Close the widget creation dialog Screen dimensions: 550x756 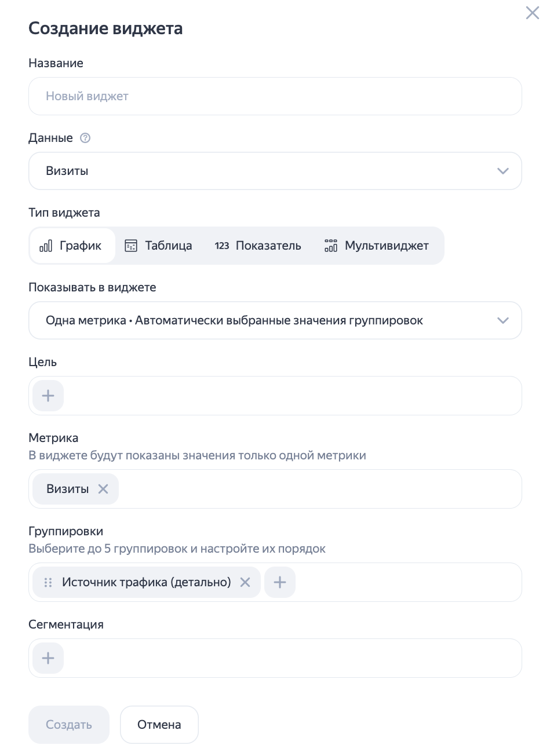coord(532,13)
